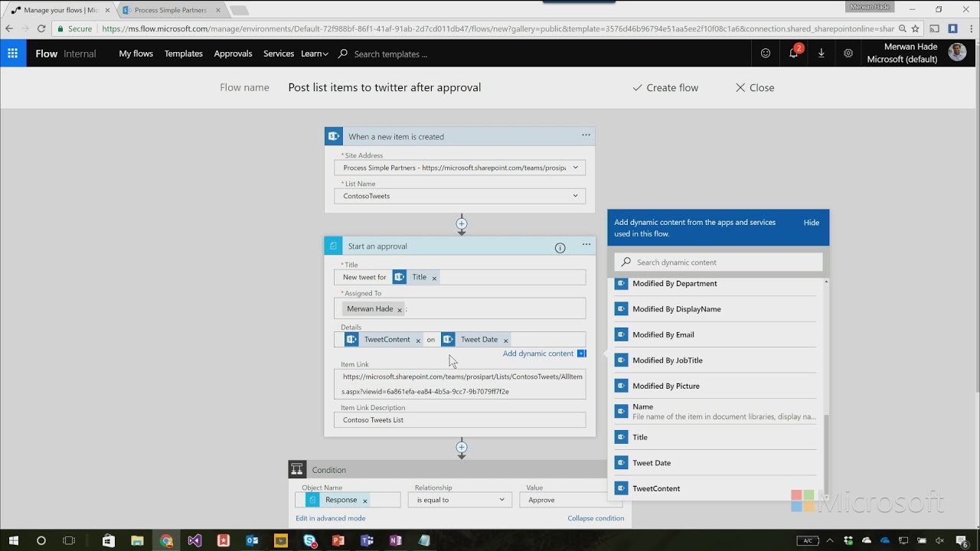
Task: Click the Search dynamic content field
Action: [x=718, y=262]
